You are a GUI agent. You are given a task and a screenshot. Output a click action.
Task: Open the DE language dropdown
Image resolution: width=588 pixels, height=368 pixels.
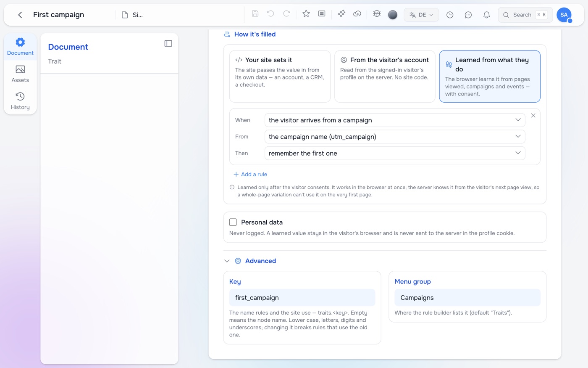[421, 15]
